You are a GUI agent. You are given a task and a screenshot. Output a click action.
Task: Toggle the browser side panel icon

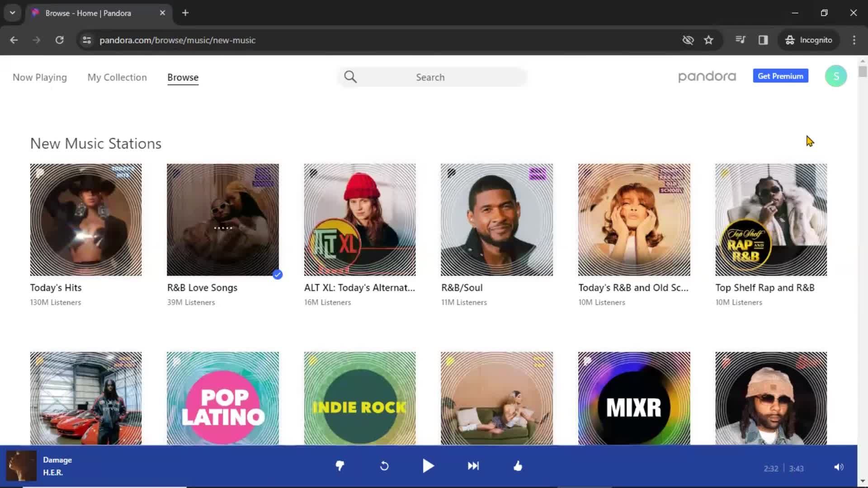[763, 40]
